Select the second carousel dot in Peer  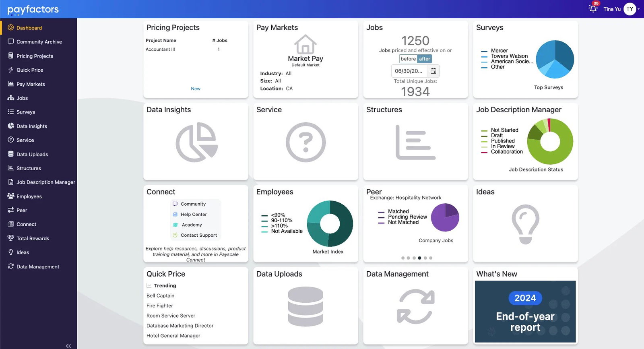pos(409,258)
